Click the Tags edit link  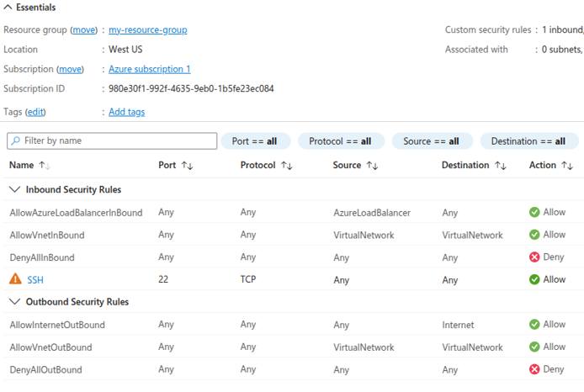35,112
